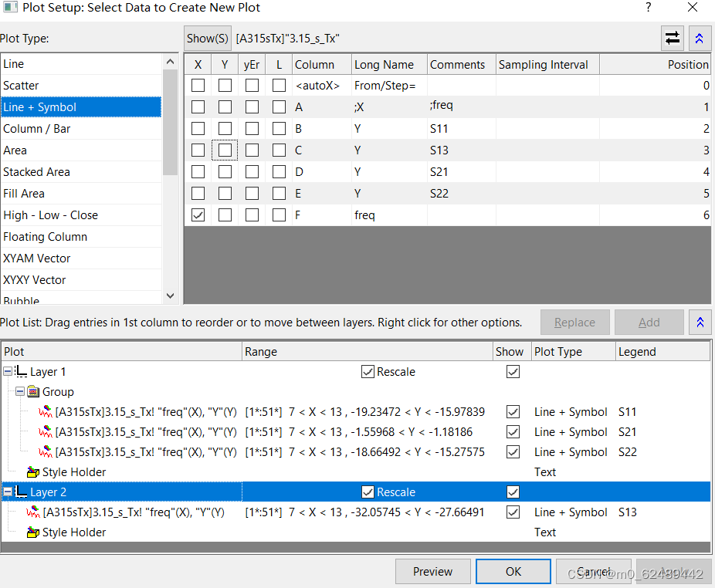
Task: Toggle Show checkbox for Layer 1
Action: pyautogui.click(x=513, y=371)
